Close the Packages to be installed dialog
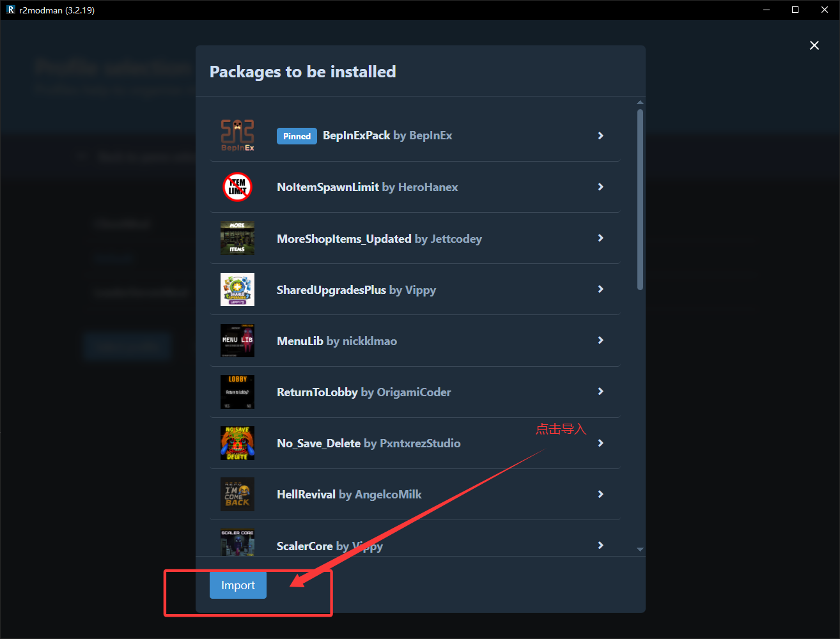Viewport: 840px width, 639px height. pos(814,45)
